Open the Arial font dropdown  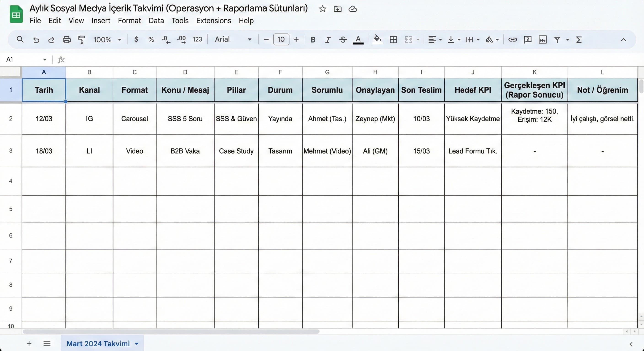(x=233, y=39)
